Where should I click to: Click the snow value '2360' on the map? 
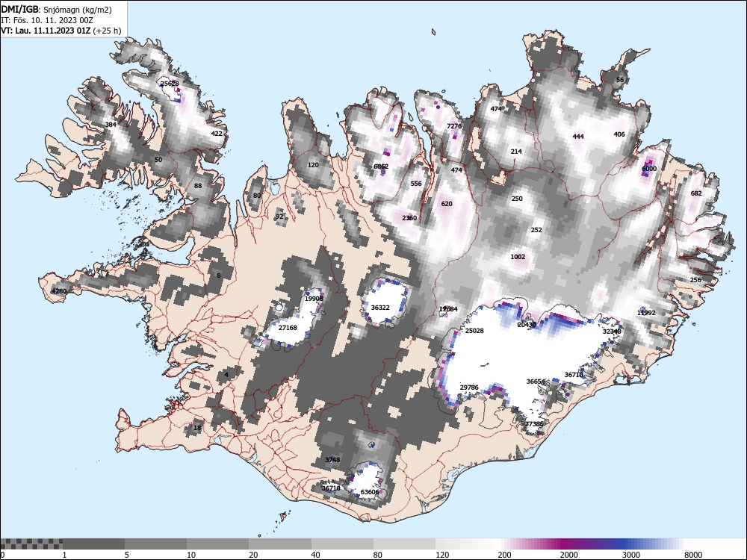[409, 218]
